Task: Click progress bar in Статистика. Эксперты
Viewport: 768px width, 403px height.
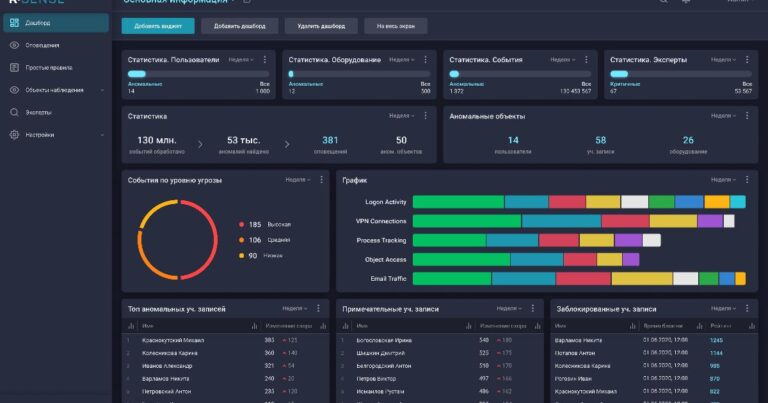Action: click(x=681, y=74)
